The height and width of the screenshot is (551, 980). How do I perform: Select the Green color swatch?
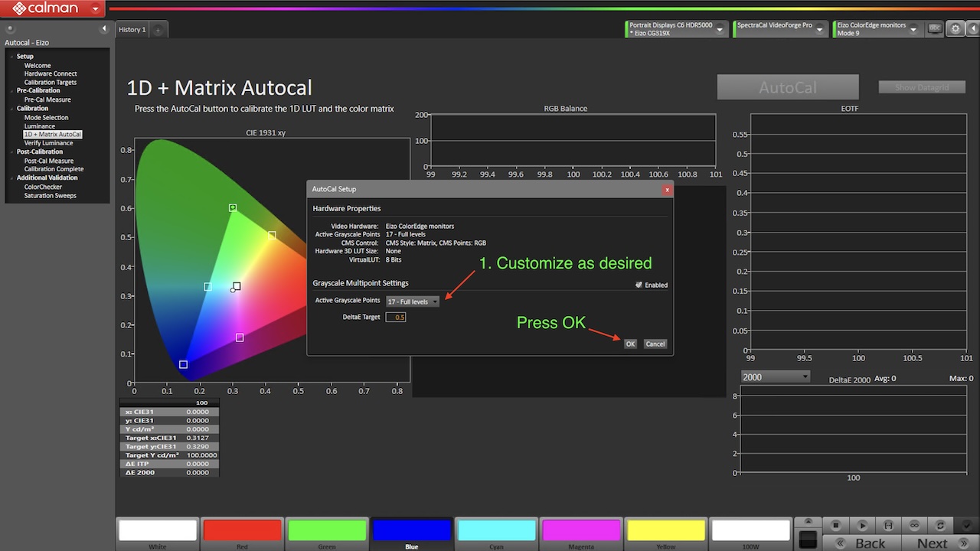coord(327,534)
